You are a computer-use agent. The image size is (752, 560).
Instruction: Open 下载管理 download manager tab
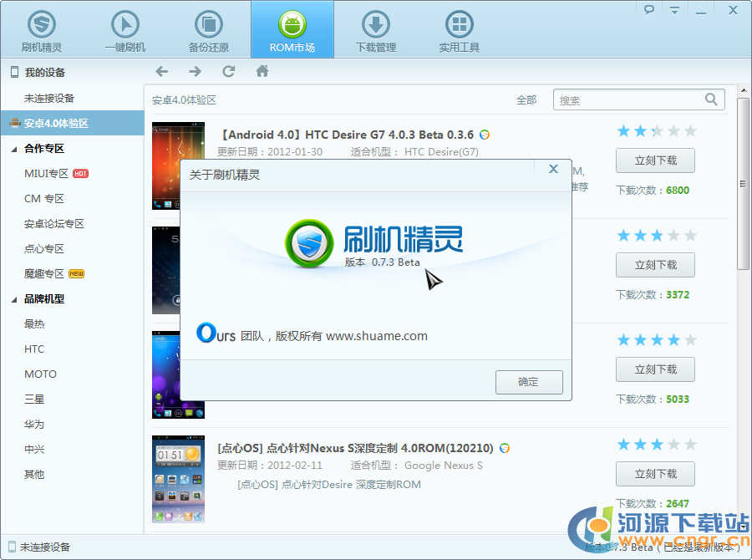tap(375, 31)
